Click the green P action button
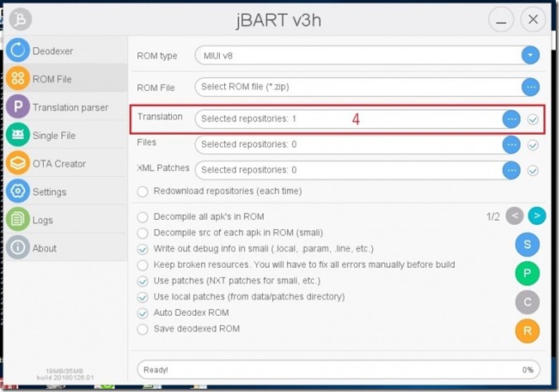 point(528,273)
